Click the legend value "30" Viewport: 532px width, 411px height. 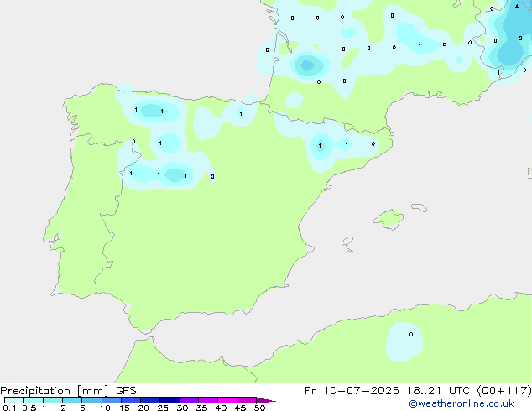182,408
